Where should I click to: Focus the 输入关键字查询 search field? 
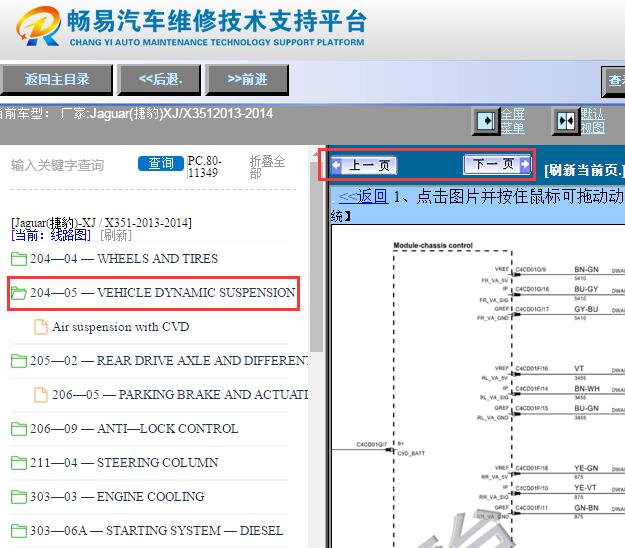coord(58,165)
